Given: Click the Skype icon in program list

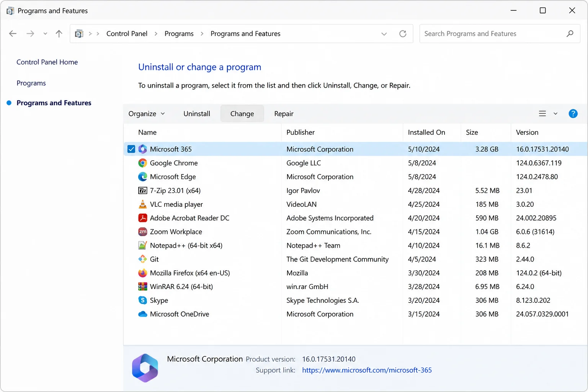Looking at the screenshot, I should pos(143,300).
